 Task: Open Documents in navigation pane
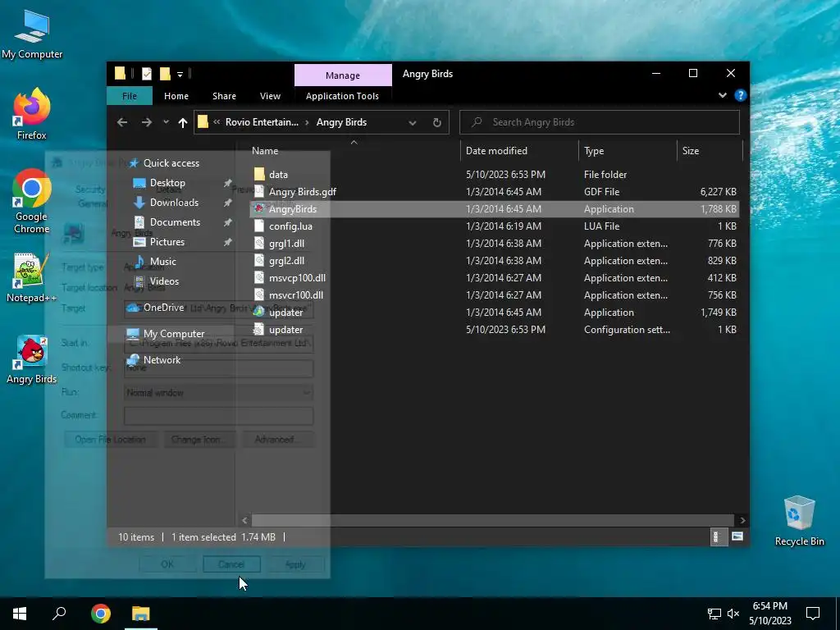(175, 222)
